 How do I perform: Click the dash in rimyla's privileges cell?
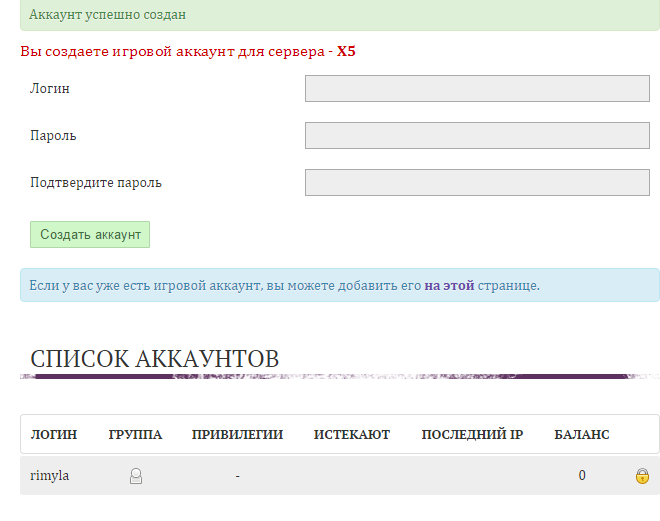pos(238,476)
